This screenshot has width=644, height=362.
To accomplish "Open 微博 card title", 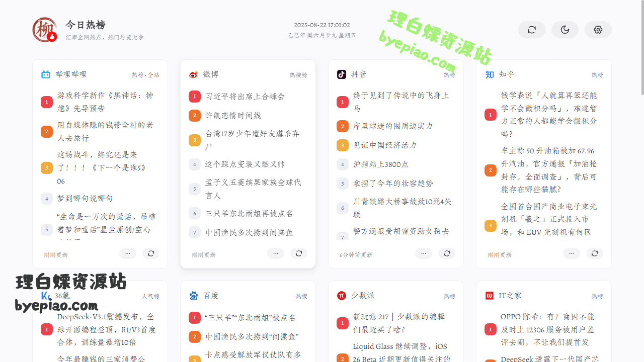I will pyautogui.click(x=211, y=74).
